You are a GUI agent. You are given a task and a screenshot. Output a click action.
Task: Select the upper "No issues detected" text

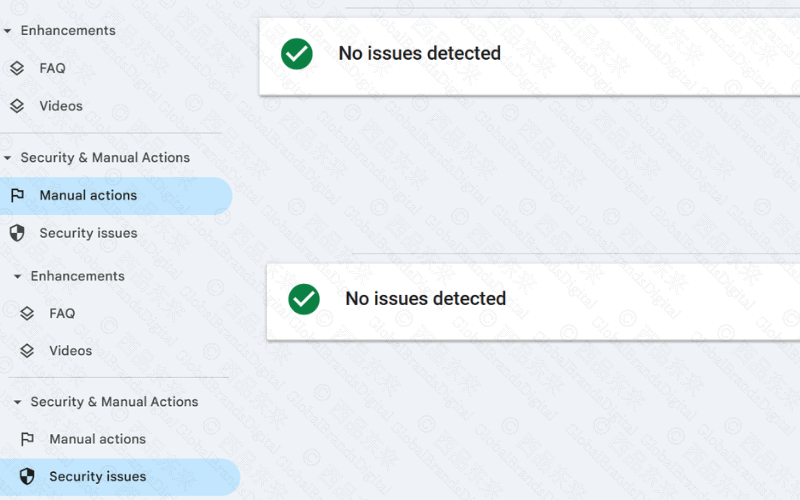coord(419,53)
